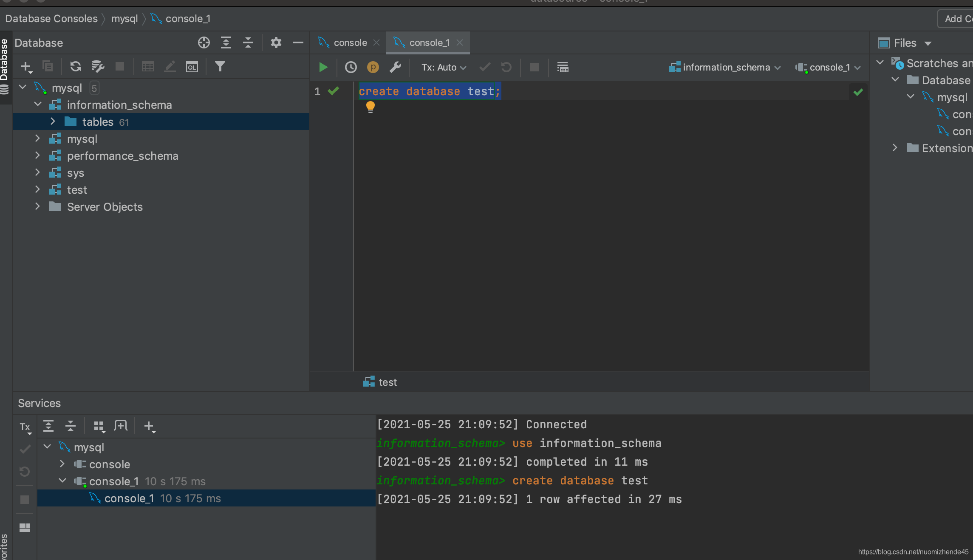The height and width of the screenshot is (560, 973).
Task: Select the tables folder under information_schema
Action: (x=97, y=122)
